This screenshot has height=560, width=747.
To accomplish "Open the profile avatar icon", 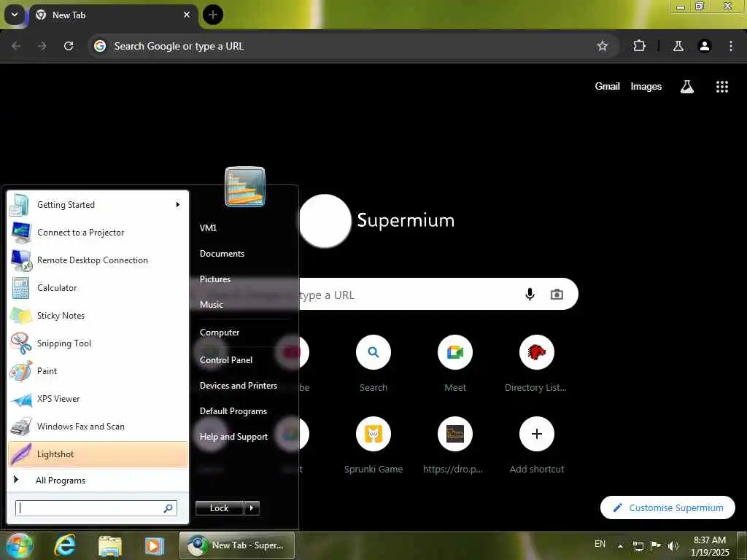I will point(705,46).
